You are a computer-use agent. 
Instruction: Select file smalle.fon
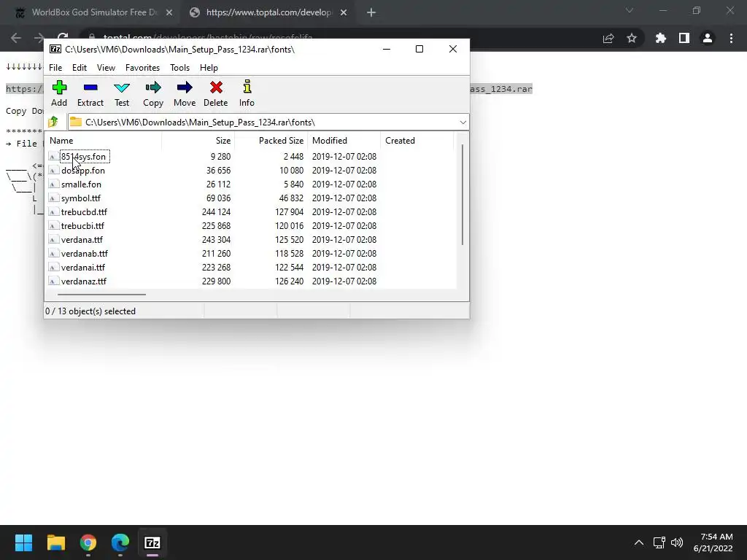click(x=81, y=184)
